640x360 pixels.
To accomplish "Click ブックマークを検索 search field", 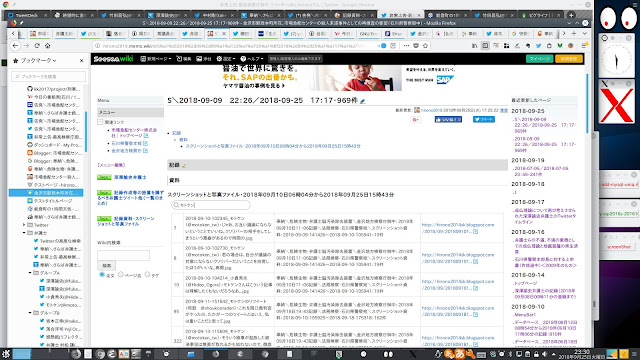I will 49,76.
